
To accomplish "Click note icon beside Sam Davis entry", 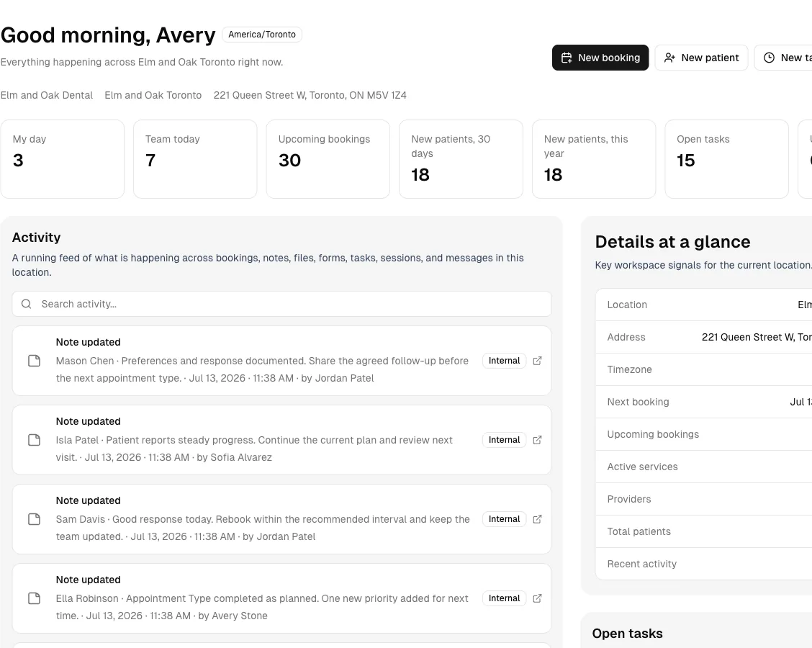I will pyautogui.click(x=34, y=519).
